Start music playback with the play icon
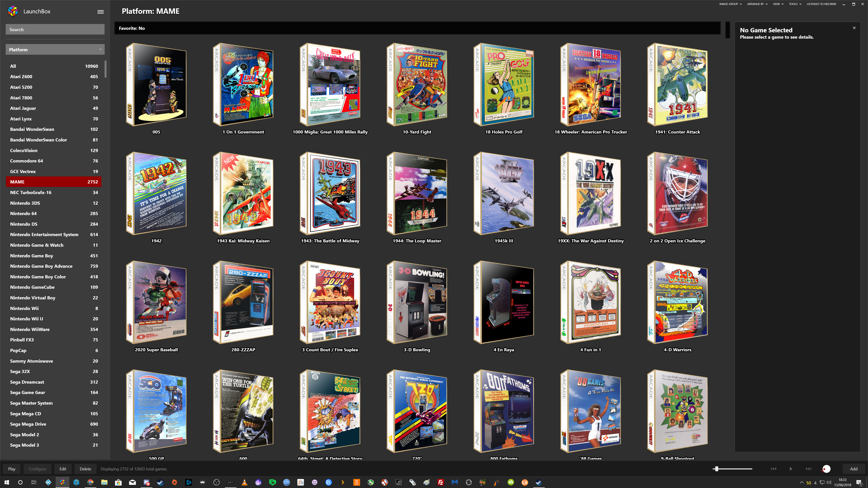 tap(791, 469)
